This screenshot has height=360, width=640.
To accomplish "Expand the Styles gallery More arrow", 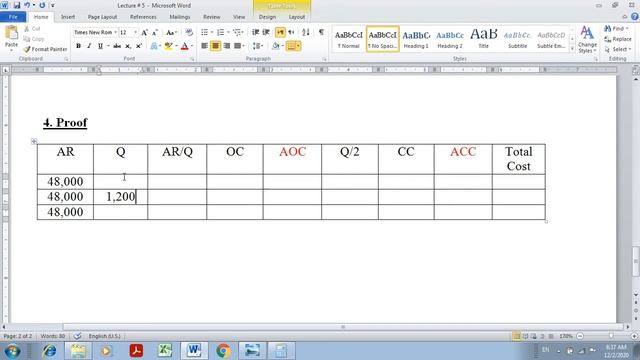I will (572, 49).
